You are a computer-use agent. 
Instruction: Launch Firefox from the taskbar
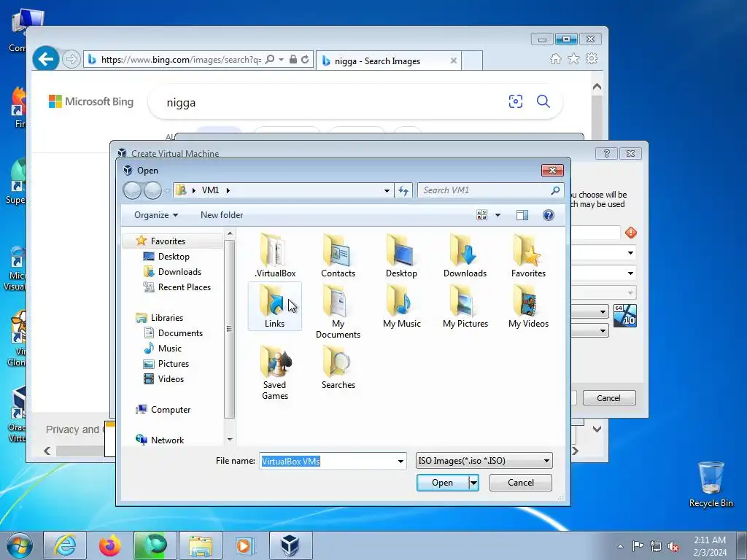110,545
